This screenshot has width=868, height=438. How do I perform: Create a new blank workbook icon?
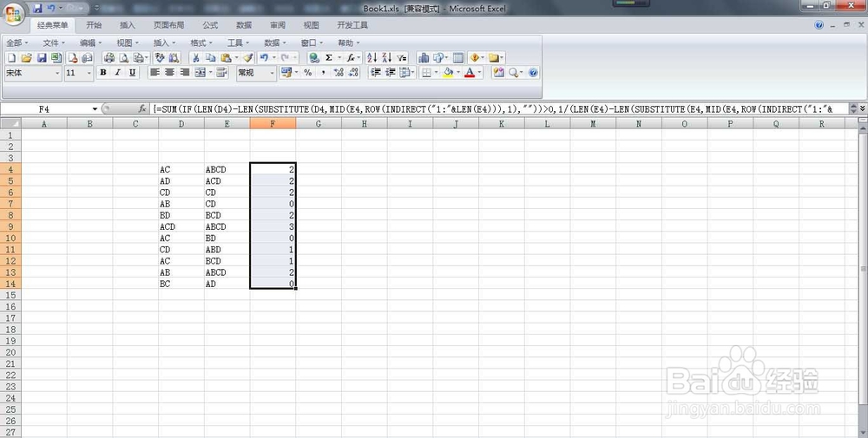(x=11, y=57)
